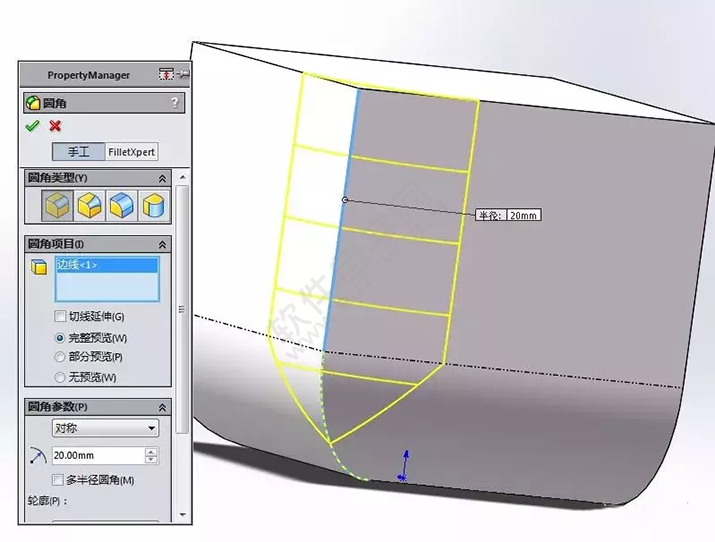Select 无预览 no preview option

click(59, 377)
